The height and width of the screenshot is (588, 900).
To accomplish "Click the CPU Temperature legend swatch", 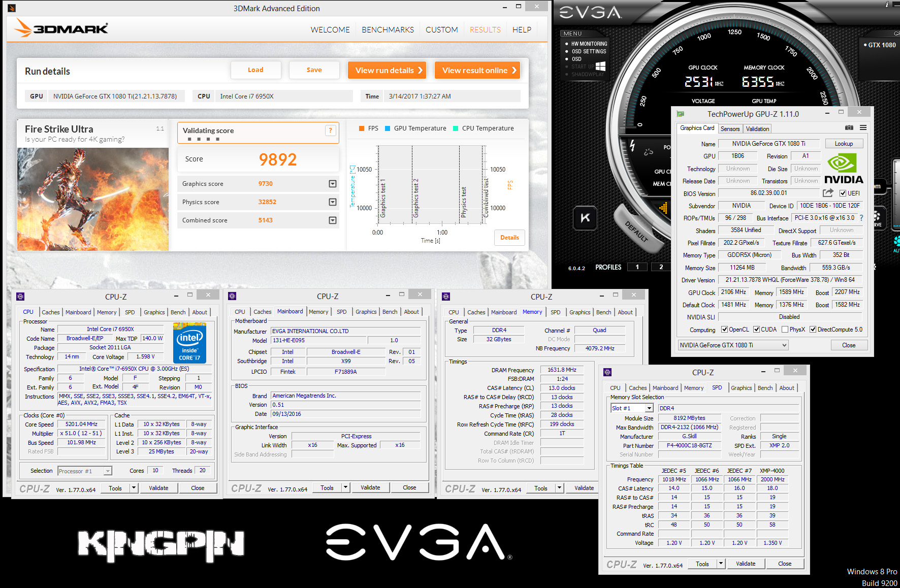I will coord(456,128).
